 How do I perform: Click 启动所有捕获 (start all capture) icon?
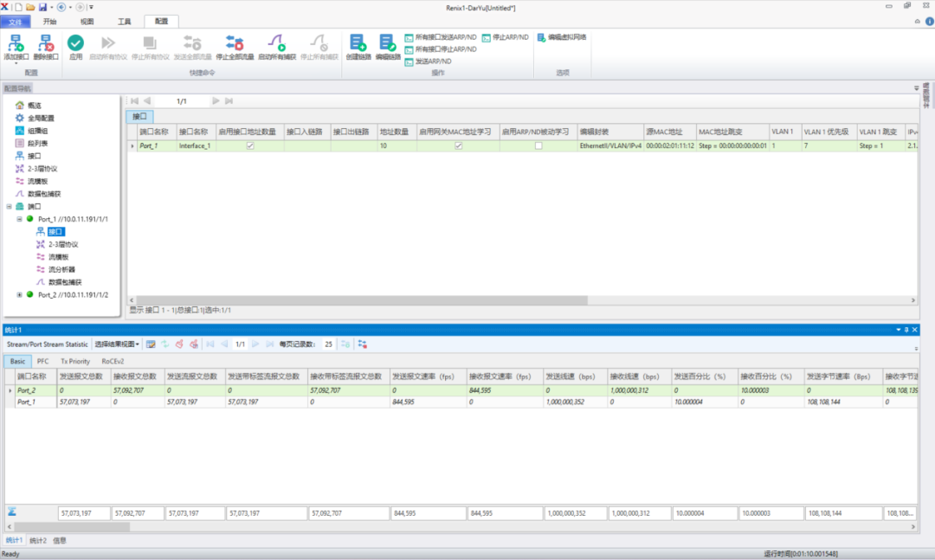pos(277,43)
